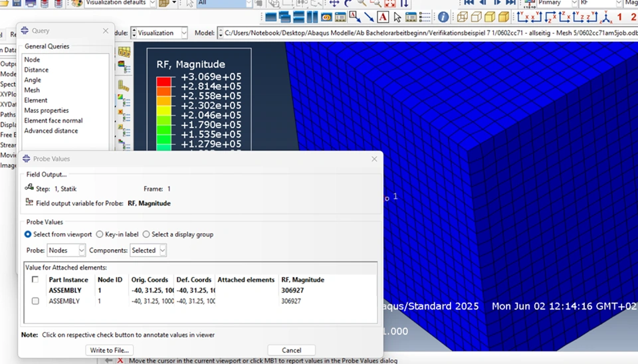Choose 'Key-in label' radio button
The image size is (638, 364).
coord(100,234)
